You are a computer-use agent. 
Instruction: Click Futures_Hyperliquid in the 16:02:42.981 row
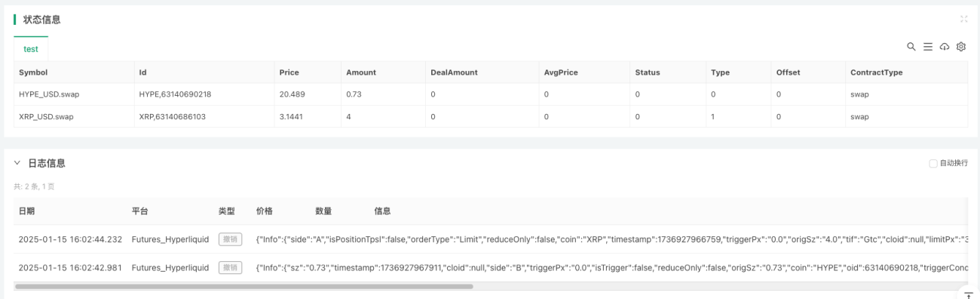[170, 267]
